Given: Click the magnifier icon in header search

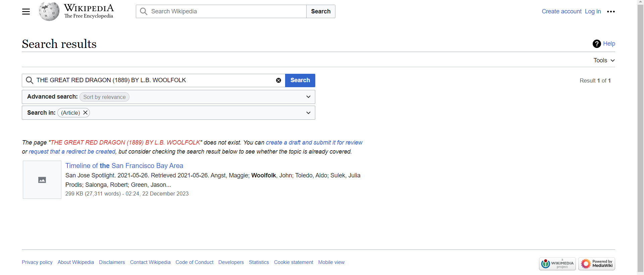Looking at the screenshot, I should click(x=144, y=11).
